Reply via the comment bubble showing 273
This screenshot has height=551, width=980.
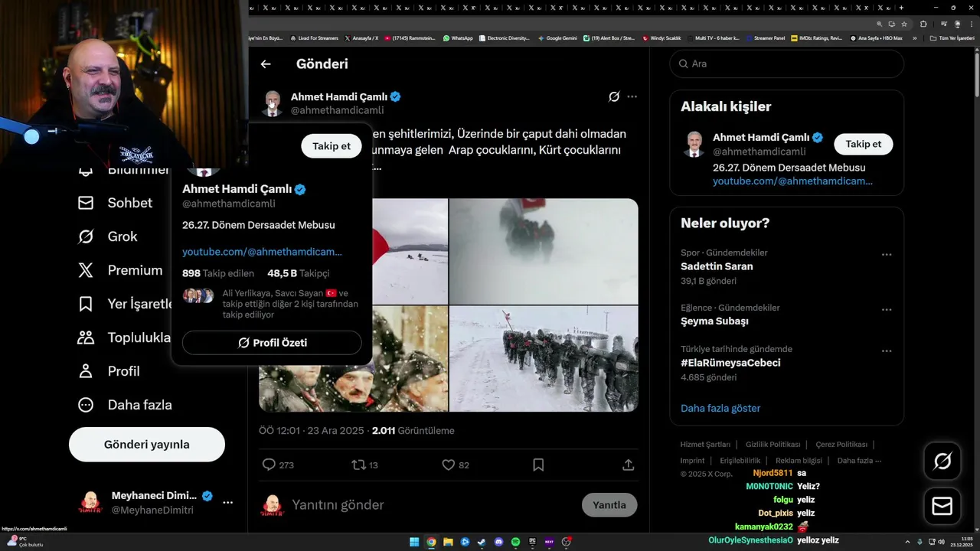277,465
